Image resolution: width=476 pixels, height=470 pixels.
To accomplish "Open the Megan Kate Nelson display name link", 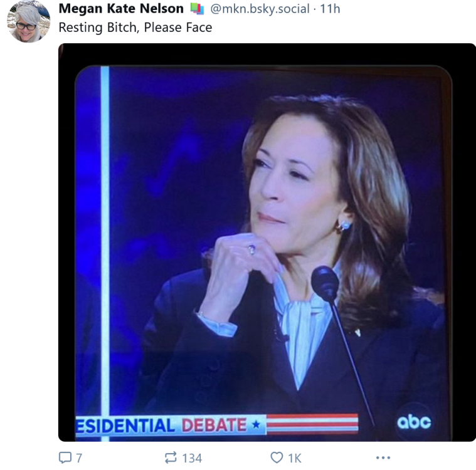I will (x=120, y=9).
